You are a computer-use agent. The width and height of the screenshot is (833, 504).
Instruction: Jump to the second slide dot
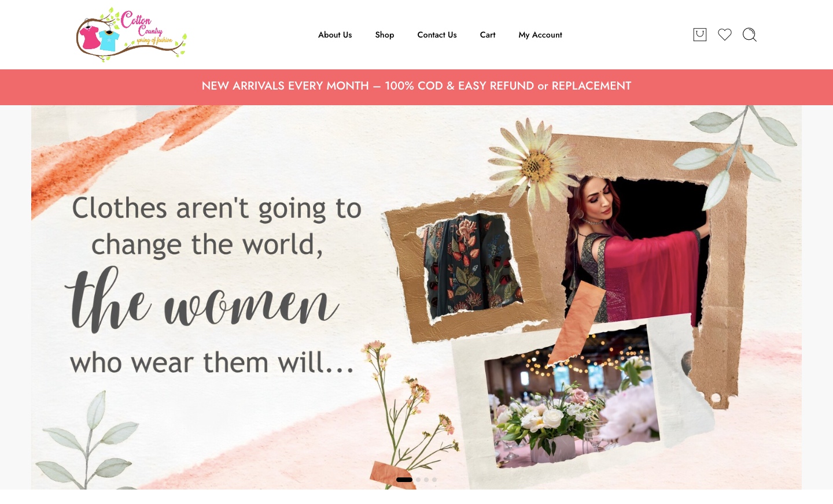click(418, 480)
